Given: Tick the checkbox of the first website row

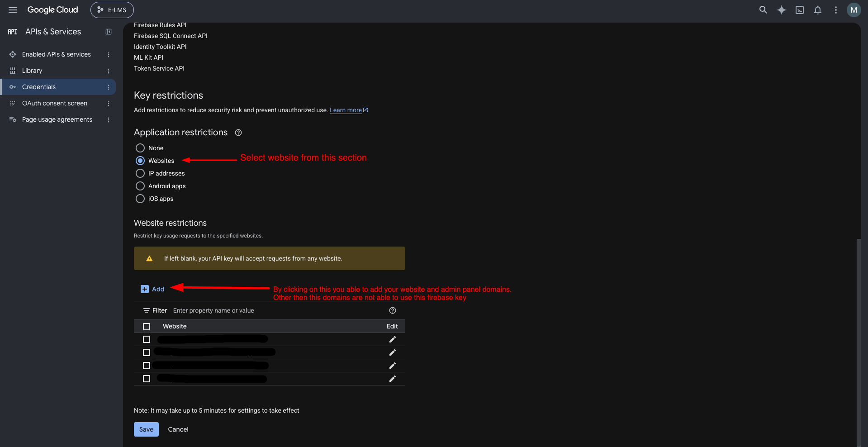Looking at the screenshot, I should point(147,339).
